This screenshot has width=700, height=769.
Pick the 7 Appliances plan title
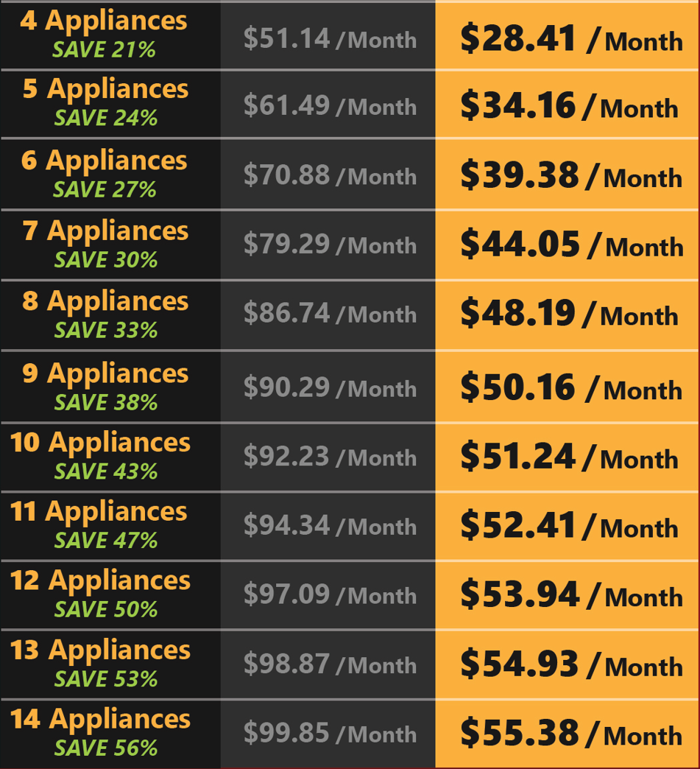[105, 231]
